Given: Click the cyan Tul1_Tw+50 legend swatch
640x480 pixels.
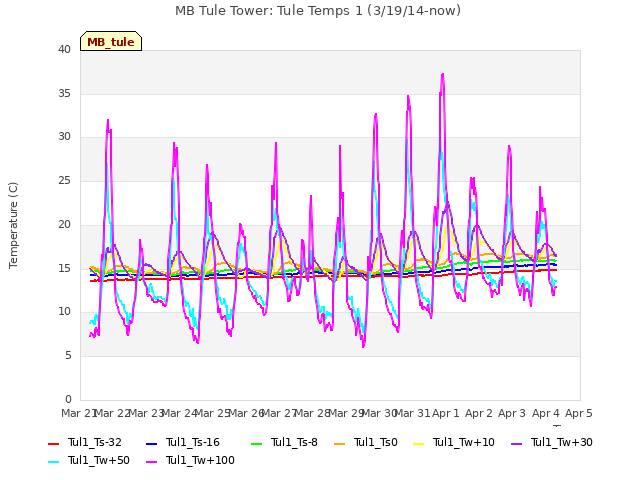Looking at the screenshot, I should pos(53,462).
